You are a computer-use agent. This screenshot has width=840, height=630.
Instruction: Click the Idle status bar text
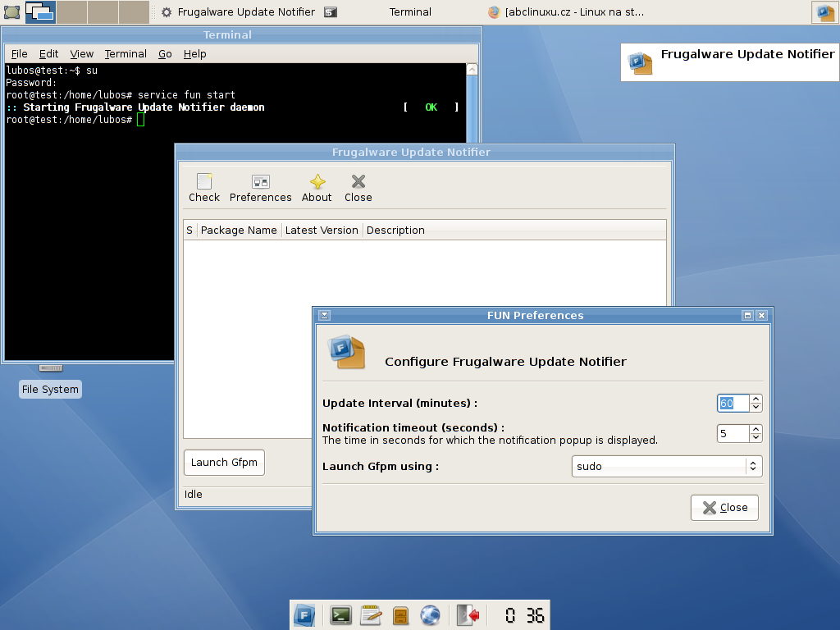pos(194,494)
